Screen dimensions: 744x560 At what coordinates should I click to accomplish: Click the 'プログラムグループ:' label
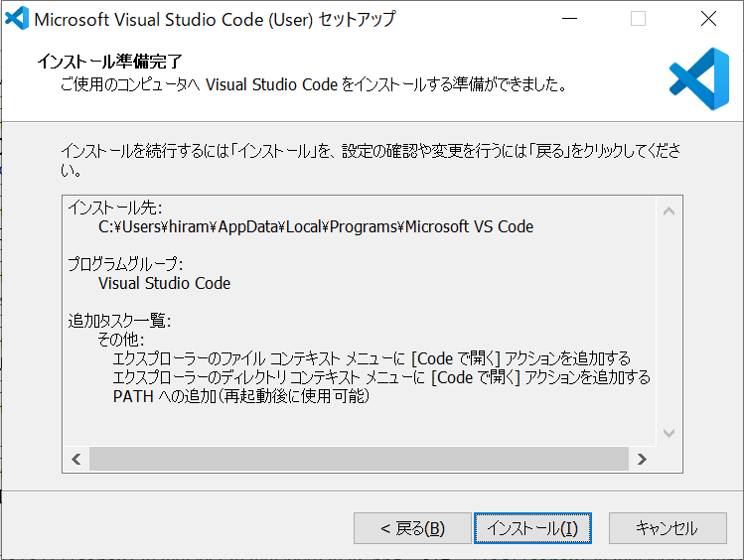click(125, 264)
